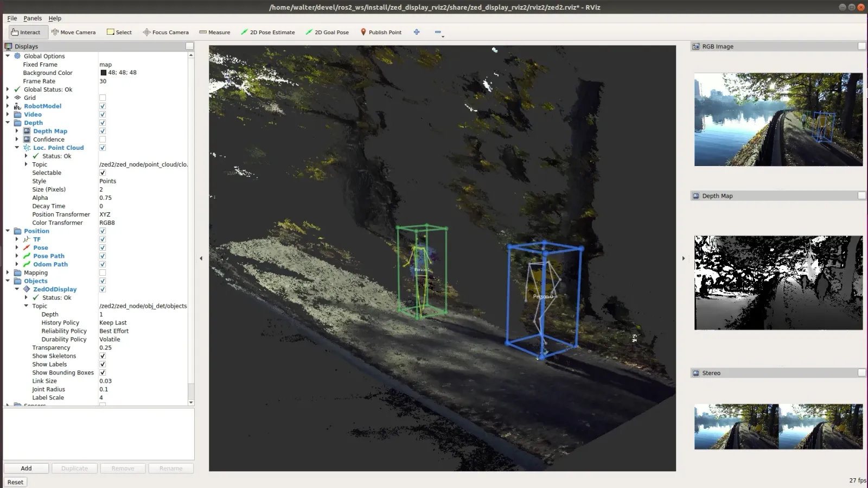Toggle the Confidence display checkbox
Screen dimensions: 868x488
(x=103, y=140)
